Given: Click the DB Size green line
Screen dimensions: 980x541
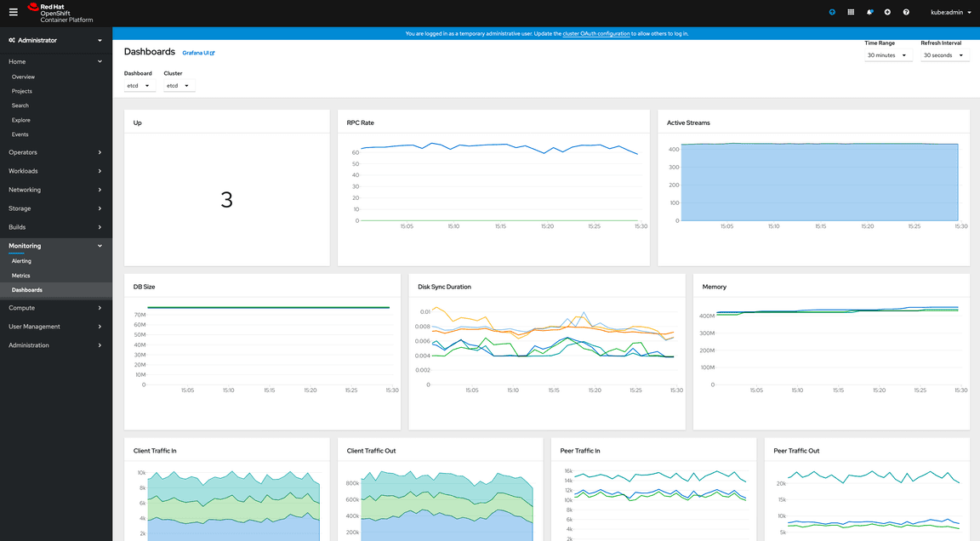Looking at the screenshot, I should point(268,307).
